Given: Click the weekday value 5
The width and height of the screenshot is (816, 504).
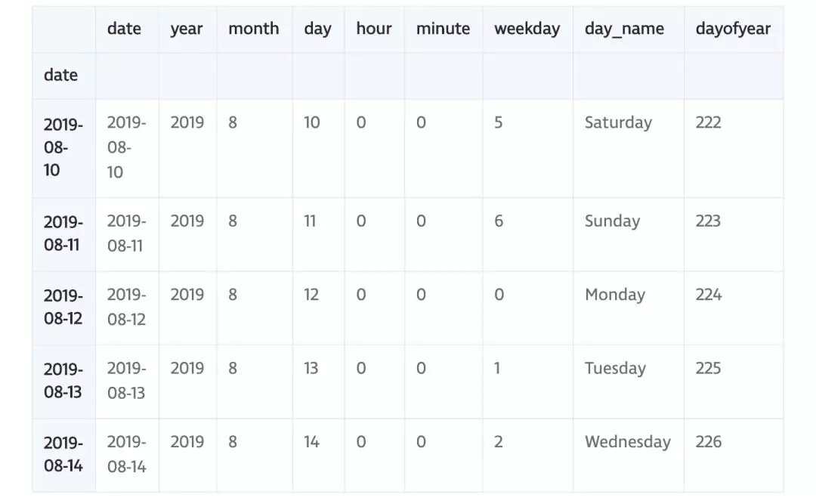Looking at the screenshot, I should click(499, 122).
